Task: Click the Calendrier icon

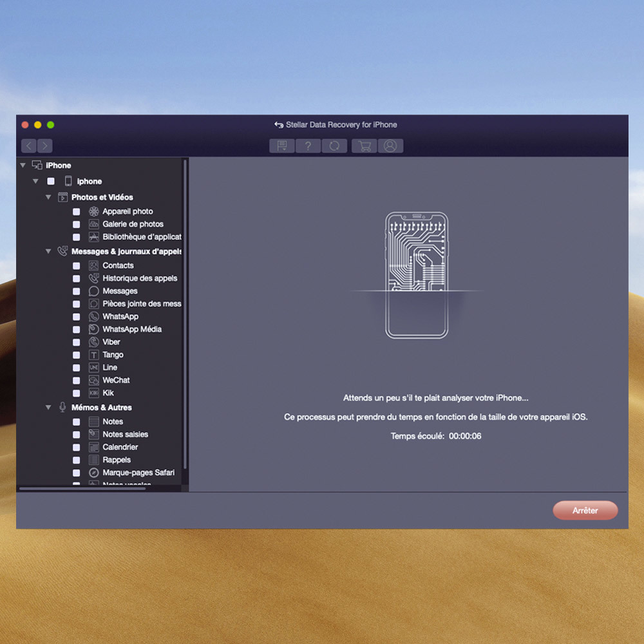Action: coord(94,448)
